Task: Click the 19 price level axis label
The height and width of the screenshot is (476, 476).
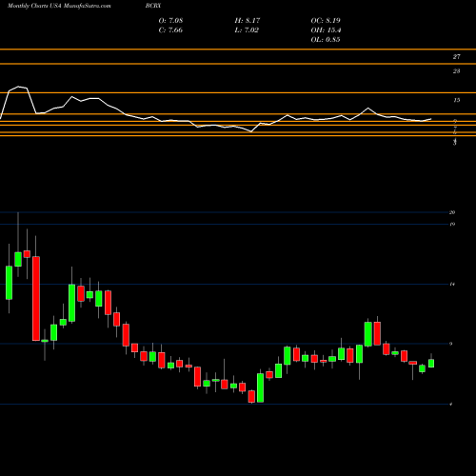Action: point(452,224)
